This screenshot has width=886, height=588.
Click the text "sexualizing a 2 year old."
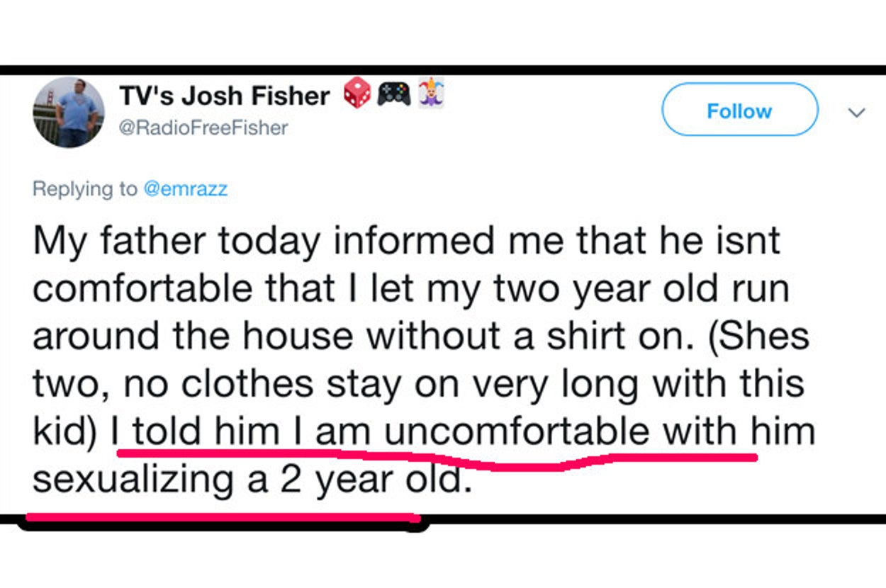(252, 480)
